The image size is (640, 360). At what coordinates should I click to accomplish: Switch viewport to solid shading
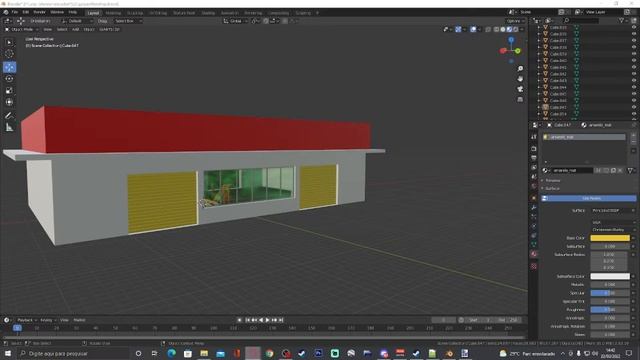(503, 29)
